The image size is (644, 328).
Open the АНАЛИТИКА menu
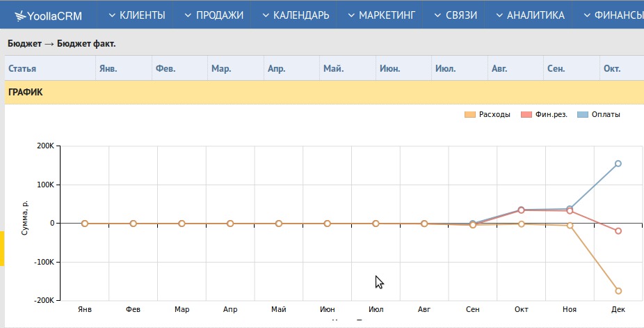[x=530, y=15]
